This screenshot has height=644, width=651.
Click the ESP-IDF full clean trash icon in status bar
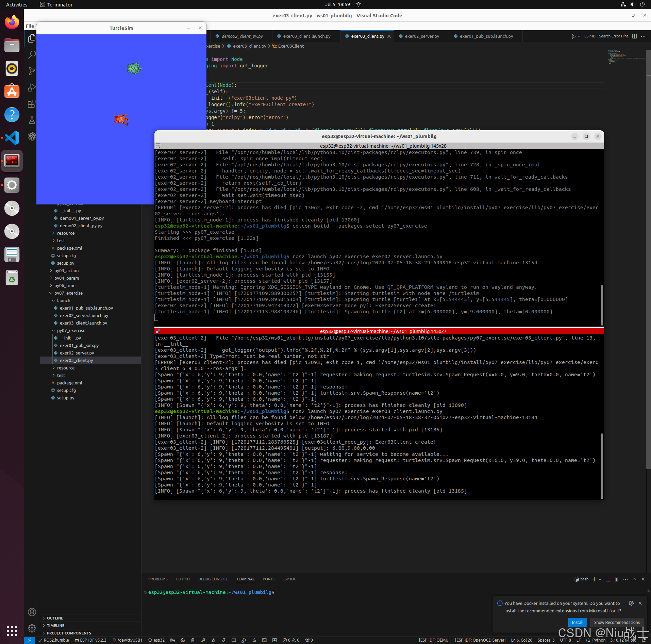click(x=193, y=640)
